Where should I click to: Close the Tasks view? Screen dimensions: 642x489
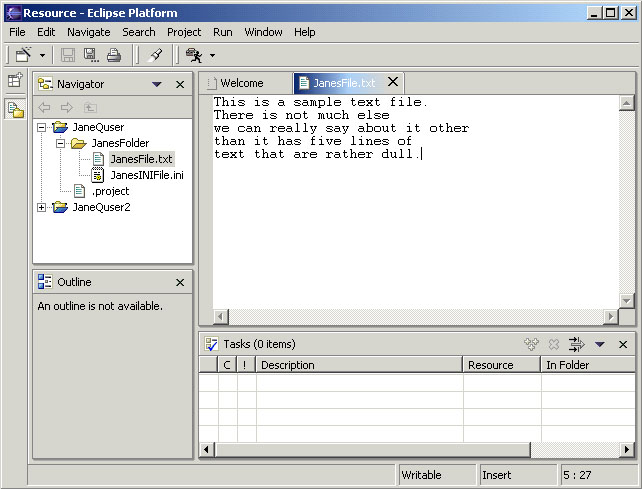pyautogui.click(x=623, y=344)
